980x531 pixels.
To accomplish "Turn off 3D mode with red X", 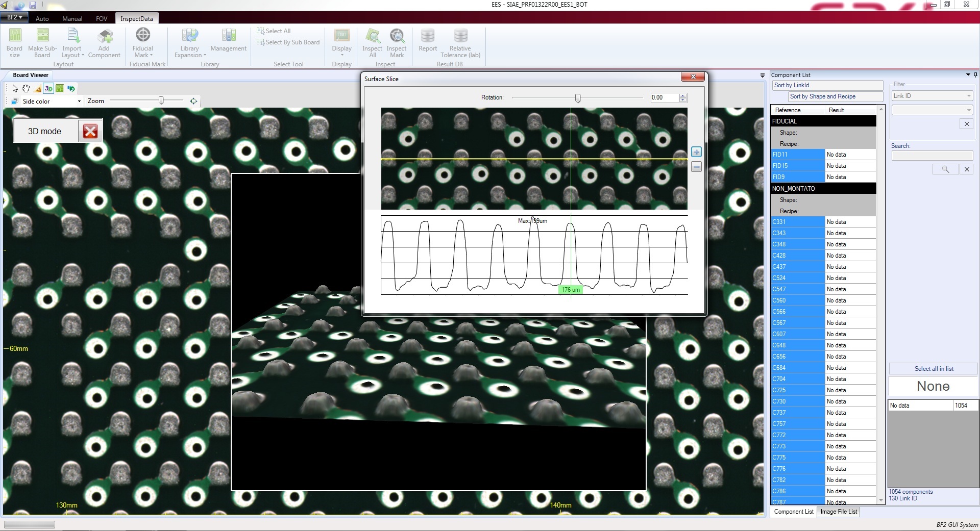I will click(x=90, y=132).
